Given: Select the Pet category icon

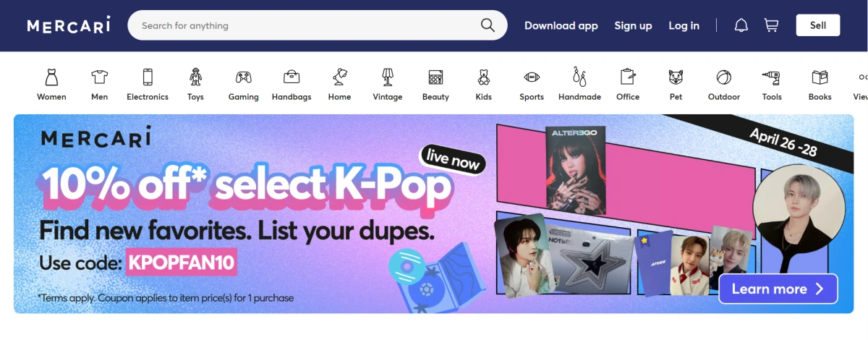Looking at the screenshot, I should point(676,77).
